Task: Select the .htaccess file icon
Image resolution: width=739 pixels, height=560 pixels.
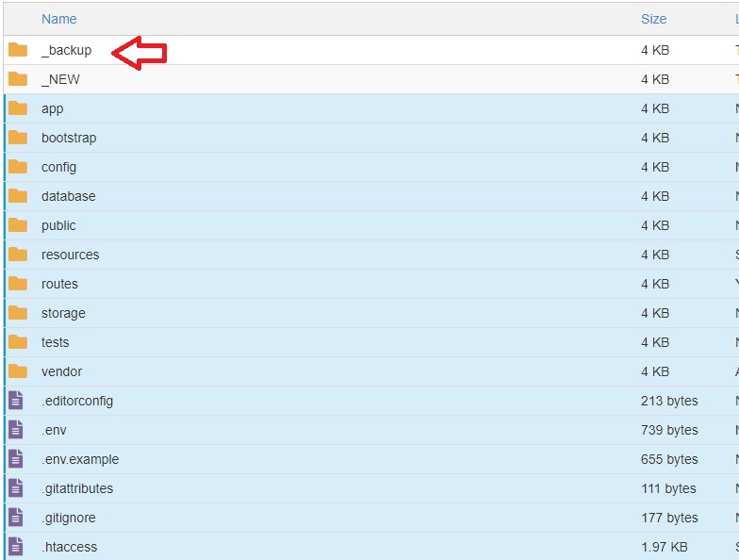Action: click(x=16, y=547)
